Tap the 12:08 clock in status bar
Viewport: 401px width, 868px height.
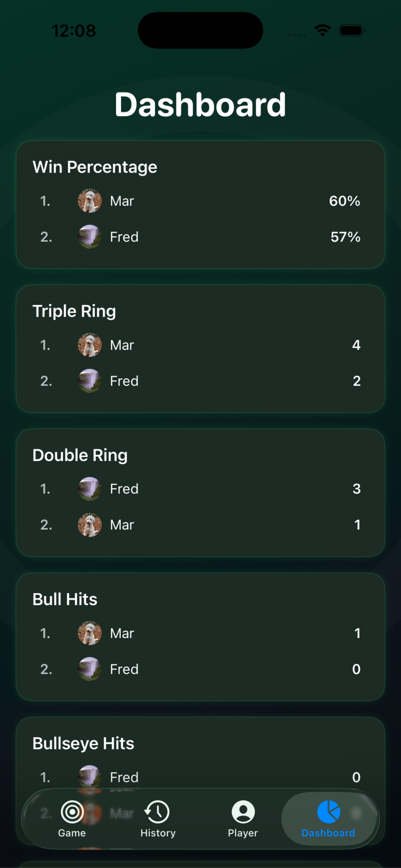coord(74,31)
